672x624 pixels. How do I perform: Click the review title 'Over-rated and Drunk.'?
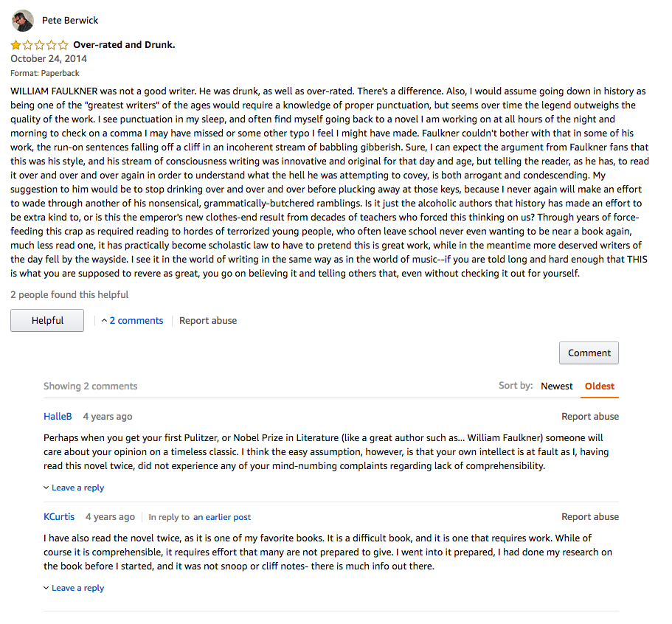click(124, 44)
